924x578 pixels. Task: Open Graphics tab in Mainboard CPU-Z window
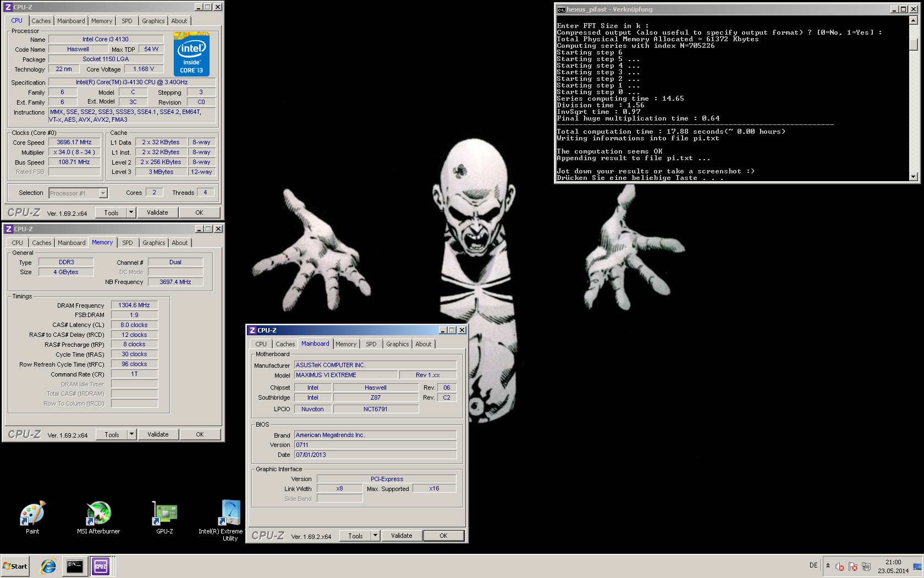[397, 344]
